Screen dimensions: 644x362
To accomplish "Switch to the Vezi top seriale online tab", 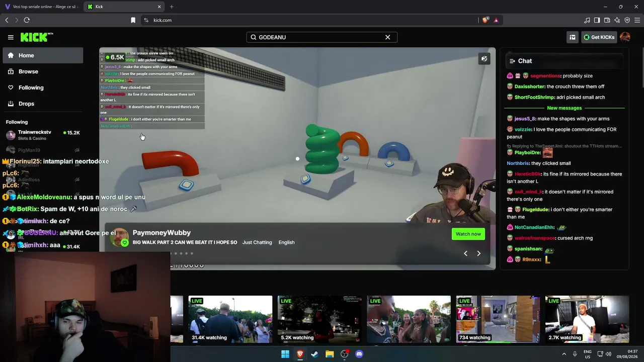I will (41, 7).
